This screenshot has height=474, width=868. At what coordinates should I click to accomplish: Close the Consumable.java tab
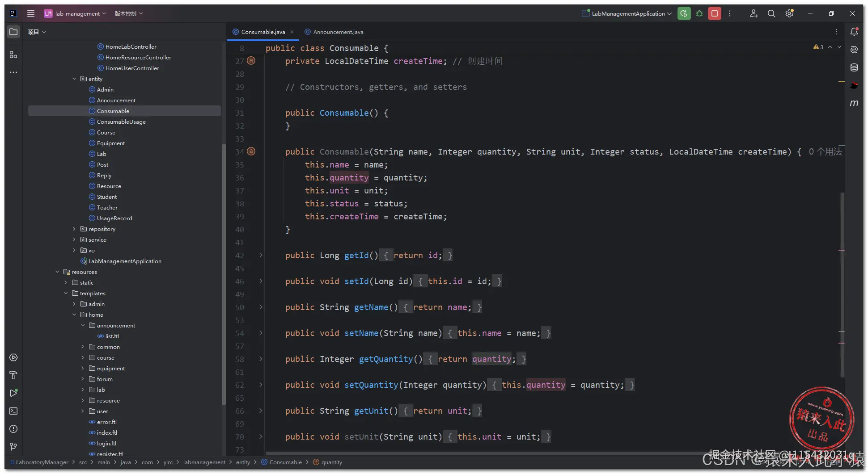click(x=292, y=32)
